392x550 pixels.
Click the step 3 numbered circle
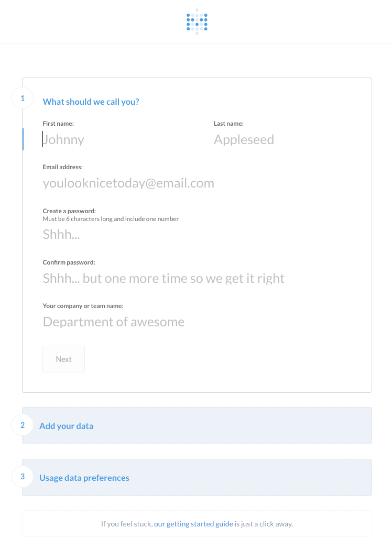tap(22, 477)
